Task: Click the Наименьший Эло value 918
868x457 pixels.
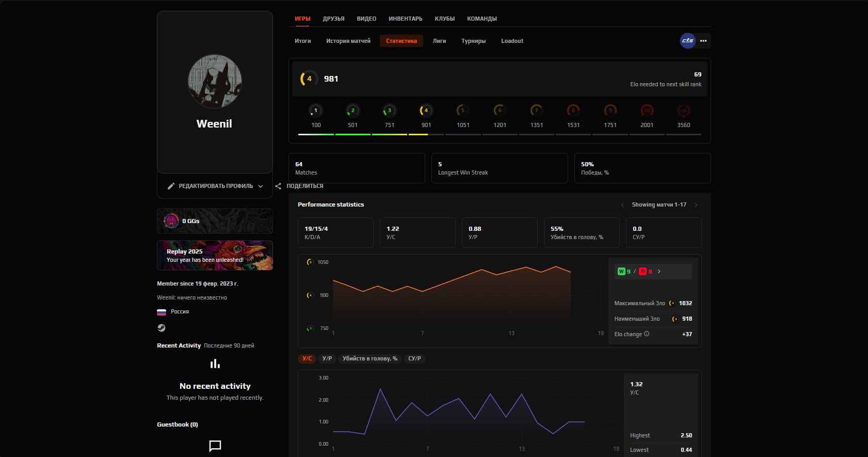Action: 687,319
